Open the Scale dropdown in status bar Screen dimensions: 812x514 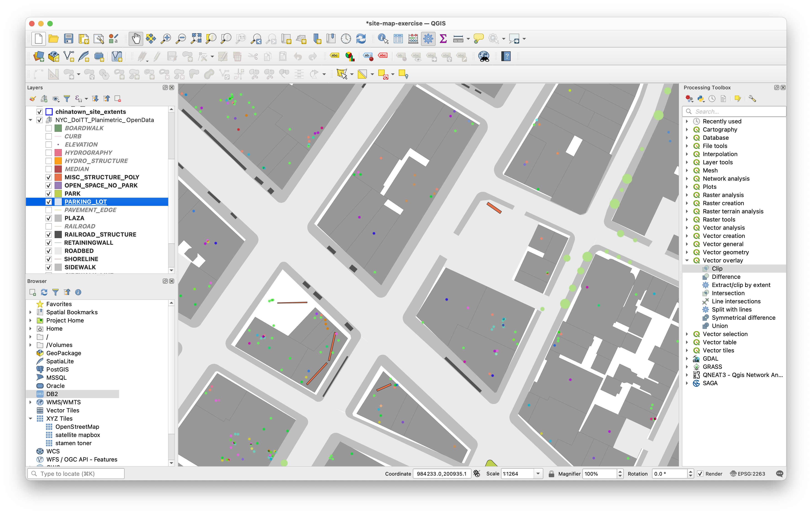[x=538, y=474]
